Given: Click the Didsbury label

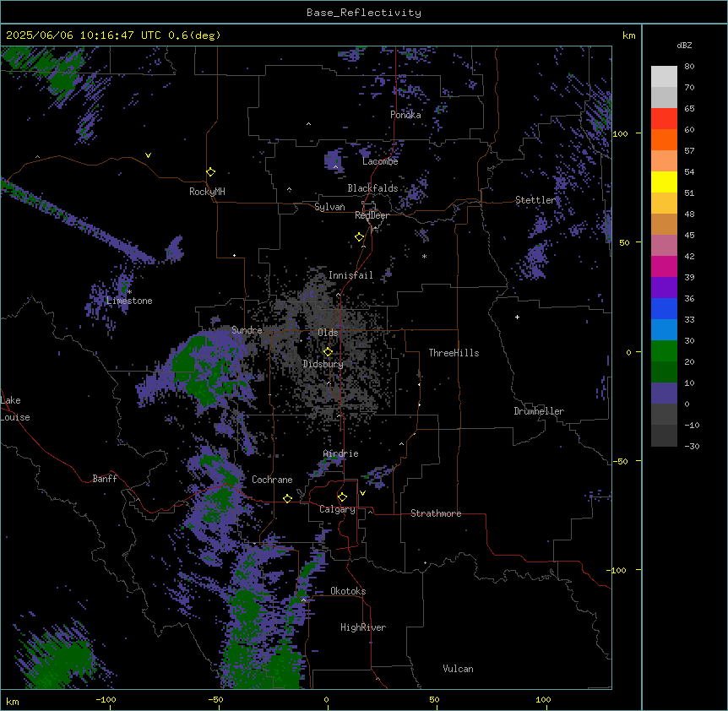Looking at the screenshot, I should (323, 364).
